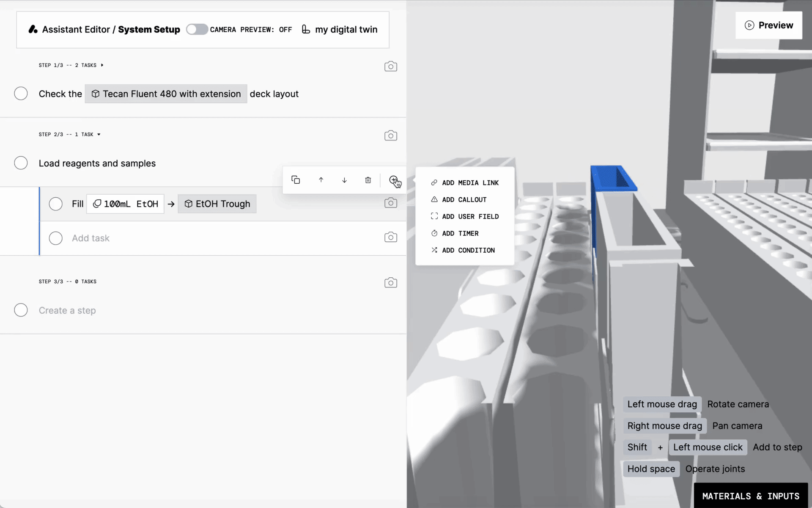The width and height of the screenshot is (812, 508).
Task: Click the delete task trash icon
Action: tap(368, 179)
